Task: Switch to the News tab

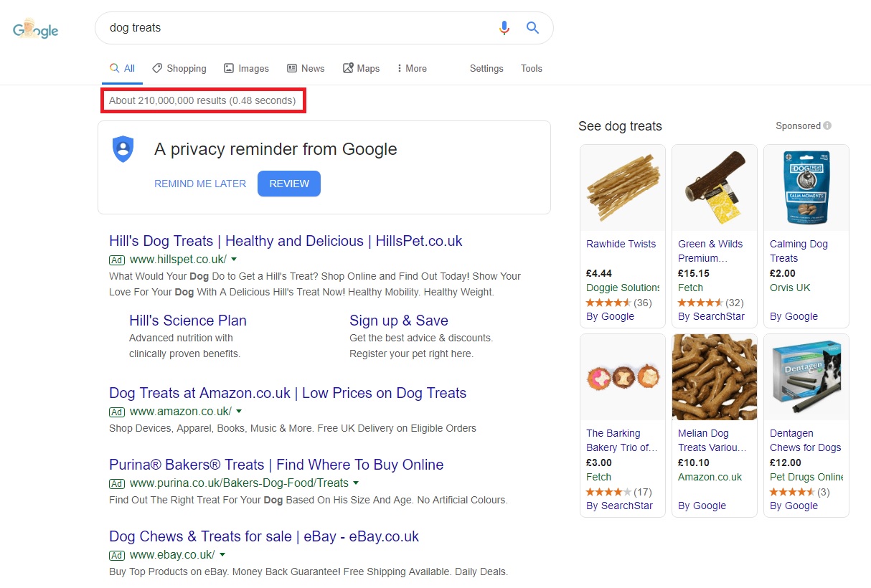Action: [x=306, y=69]
